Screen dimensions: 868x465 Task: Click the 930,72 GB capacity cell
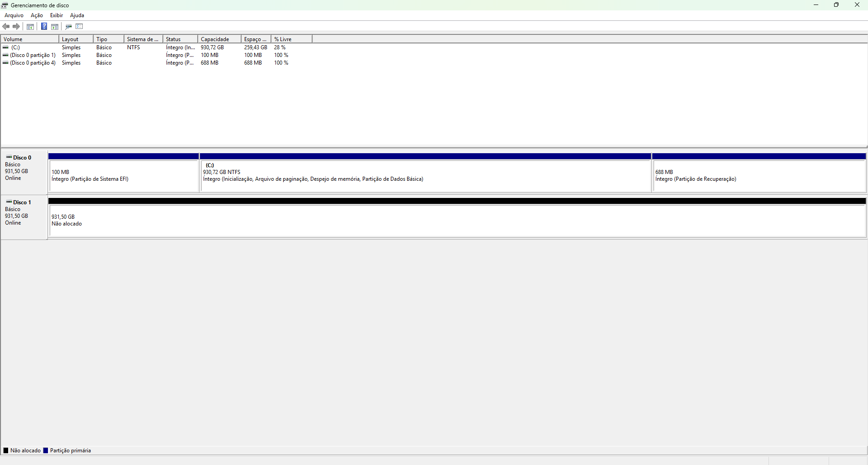212,47
